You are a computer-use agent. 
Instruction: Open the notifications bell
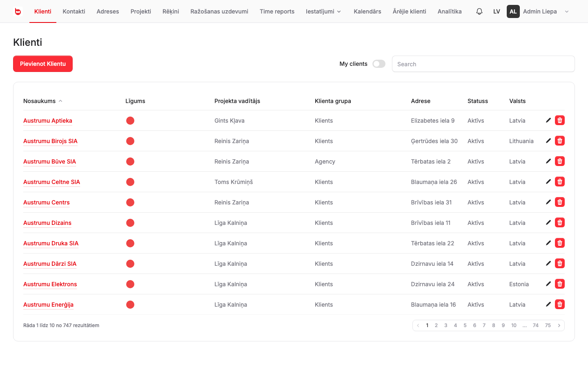click(479, 11)
